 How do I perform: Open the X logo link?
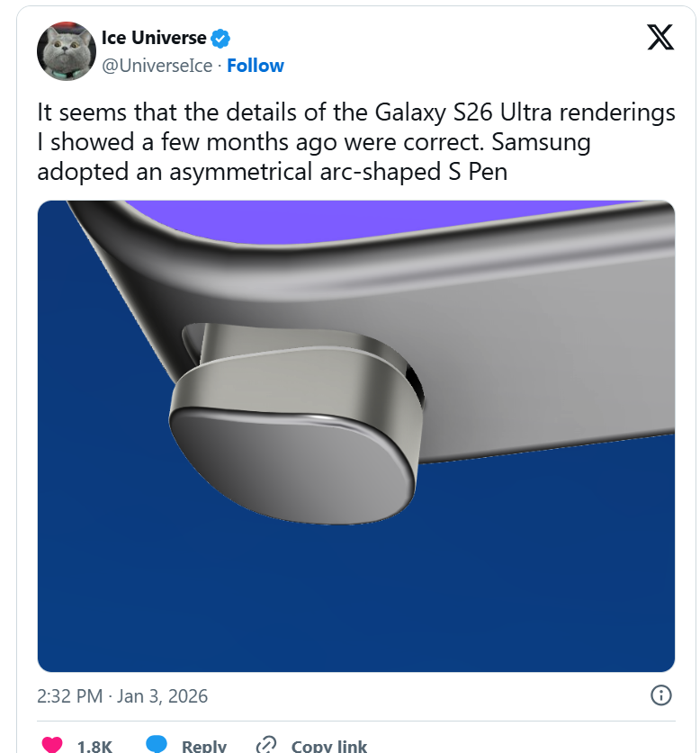(x=660, y=38)
